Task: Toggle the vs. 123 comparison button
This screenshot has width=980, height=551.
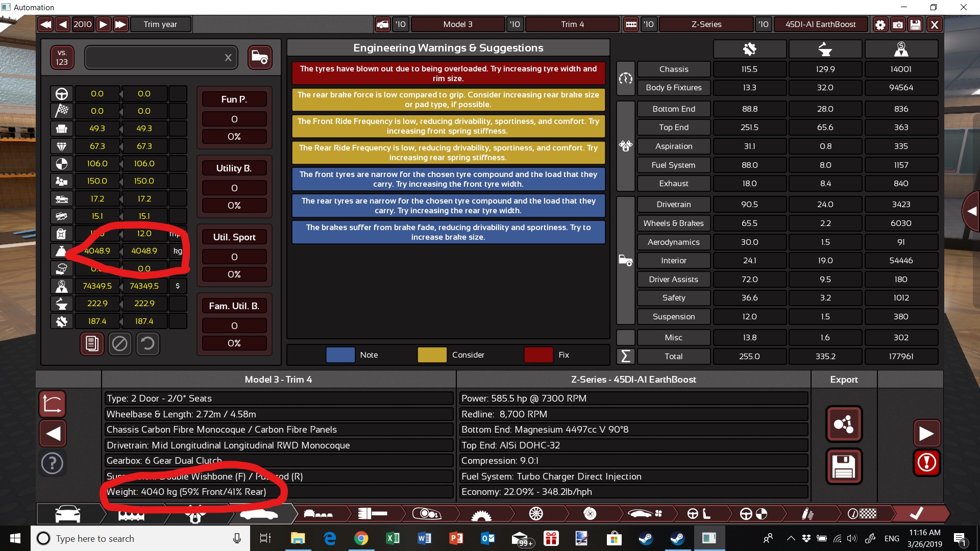Action: (x=62, y=57)
